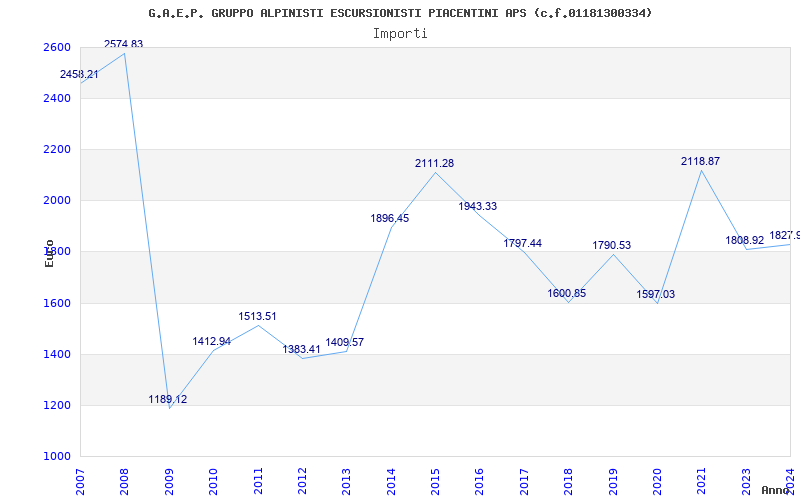Click the x-axis year label 2007
Screen dimensions: 800x500
[80, 481]
